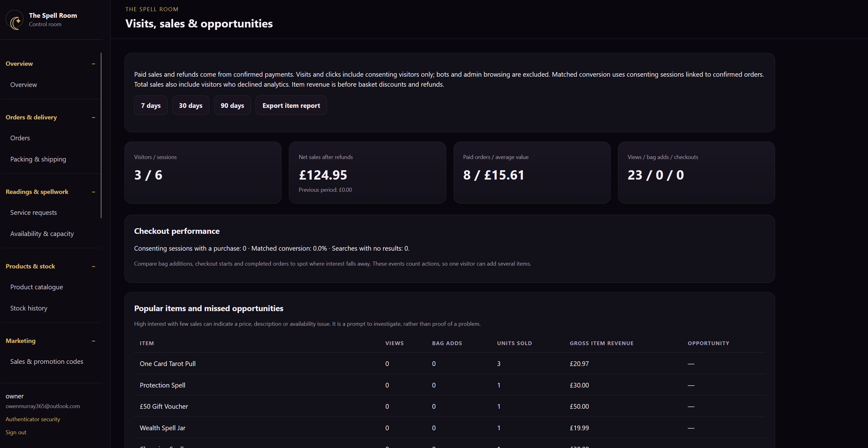Select the Wealth Spell Jar row
The image size is (868, 448).
coord(450,428)
